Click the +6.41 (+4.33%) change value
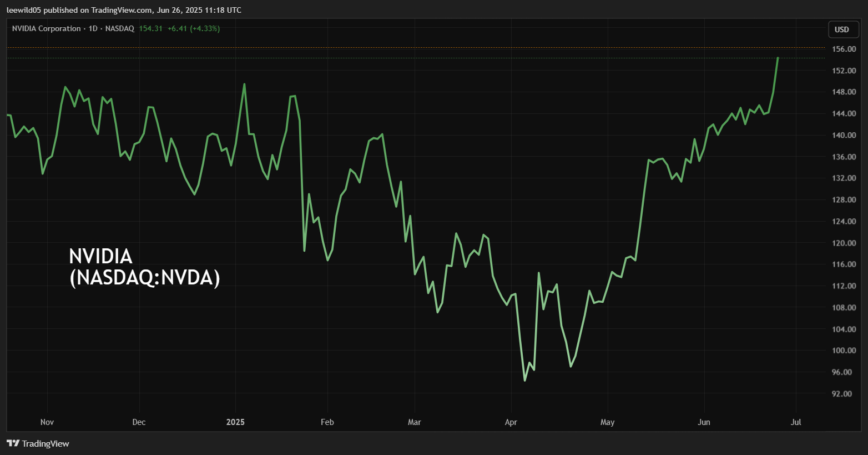The height and width of the screenshot is (455, 868). click(194, 28)
